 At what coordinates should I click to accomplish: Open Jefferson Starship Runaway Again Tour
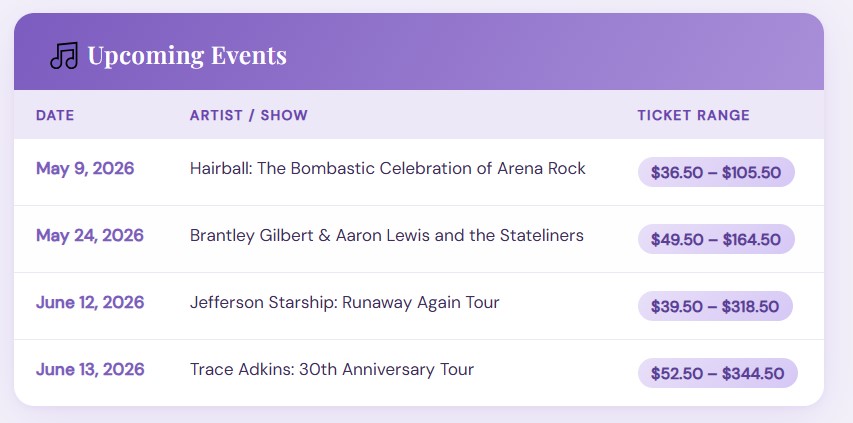[344, 303]
